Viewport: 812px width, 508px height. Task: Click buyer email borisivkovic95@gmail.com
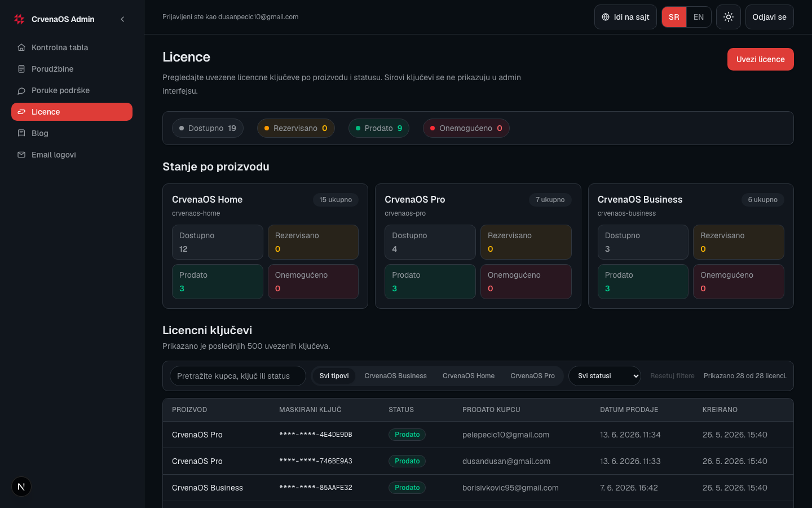point(510,488)
